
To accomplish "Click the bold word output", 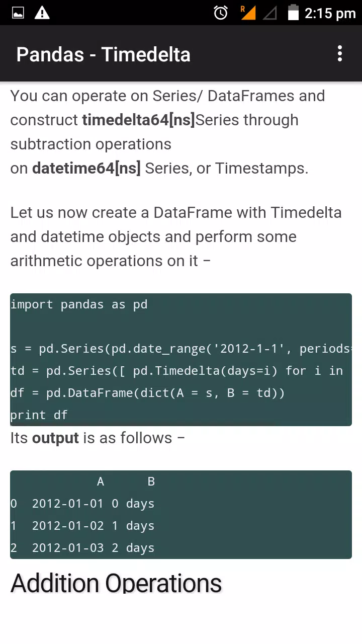I will pyautogui.click(x=55, y=438).
